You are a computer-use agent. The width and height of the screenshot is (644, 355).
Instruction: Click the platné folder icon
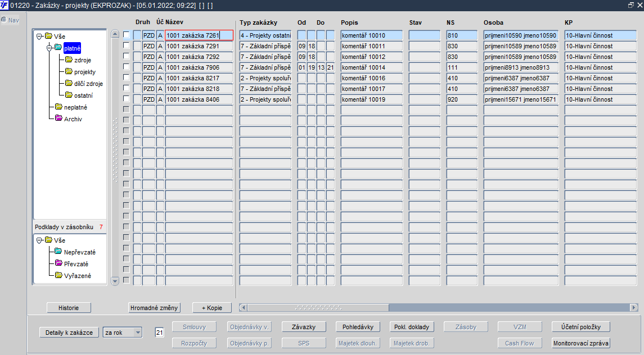(58, 48)
